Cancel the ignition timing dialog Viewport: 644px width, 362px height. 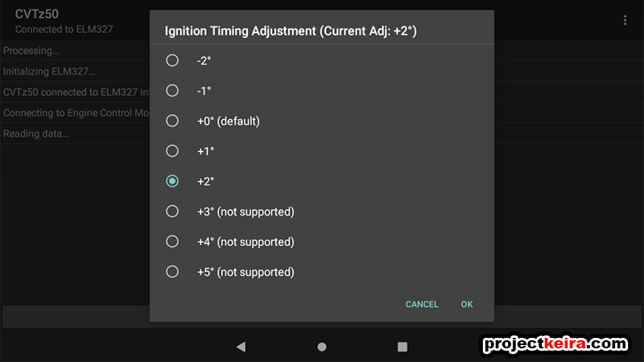point(422,304)
